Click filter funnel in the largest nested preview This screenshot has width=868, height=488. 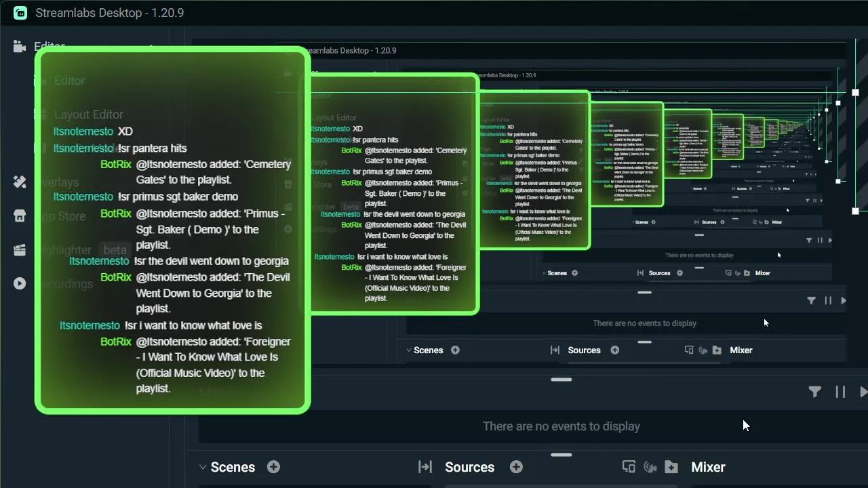tap(811, 300)
